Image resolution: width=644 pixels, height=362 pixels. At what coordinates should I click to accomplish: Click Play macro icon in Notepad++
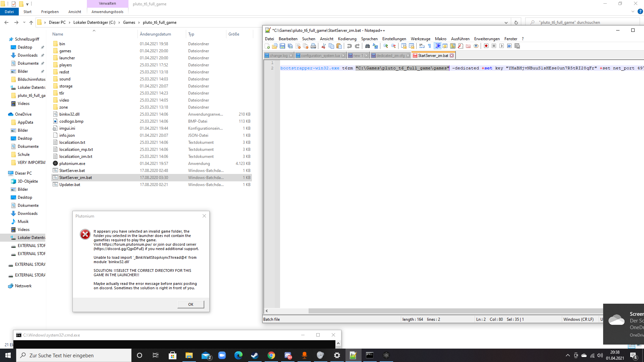[x=501, y=46]
